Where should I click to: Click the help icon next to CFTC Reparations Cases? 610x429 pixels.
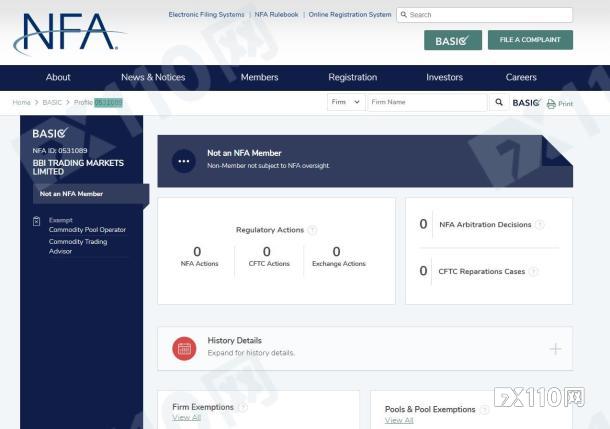pyautogui.click(x=534, y=271)
